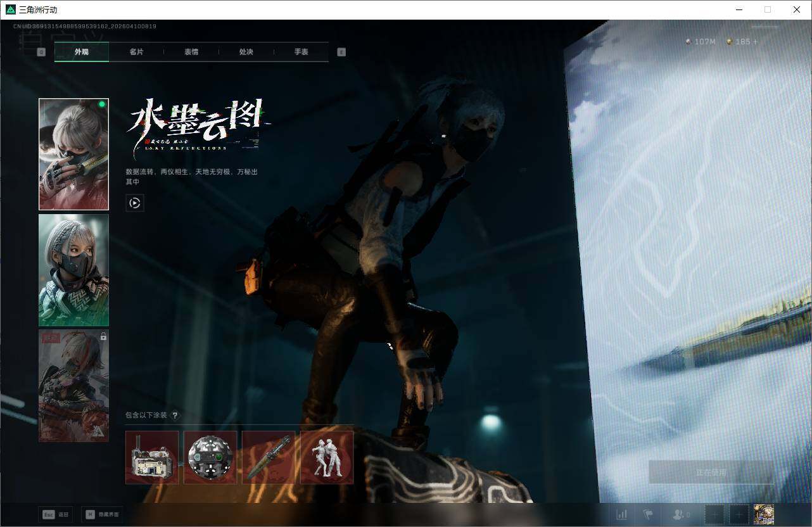This screenshot has height=527, width=812.
Task: Switch to the 外观 tab
Action: coord(82,52)
